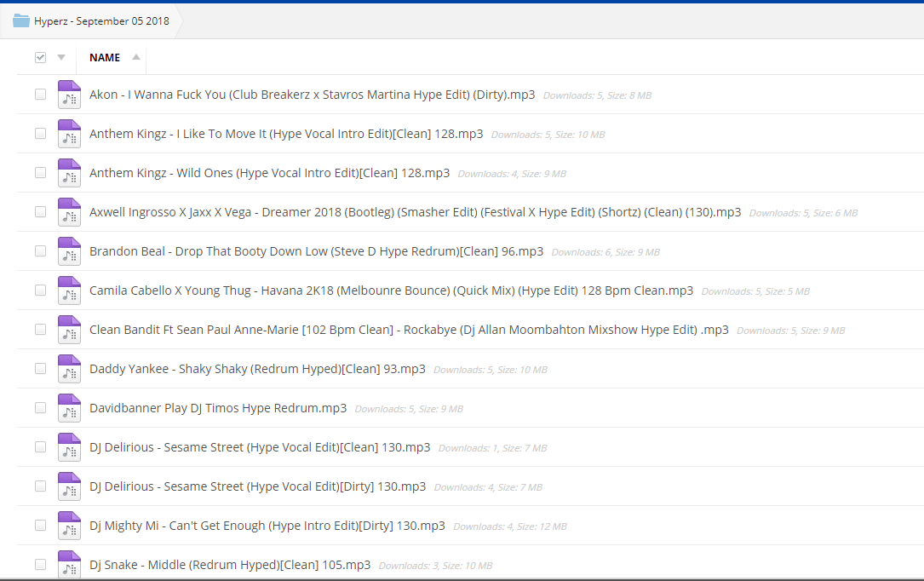924x581 pixels.
Task: Open Clean Bandit Ft Sean Paul Rockabye file
Action: pyautogui.click(x=409, y=330)
